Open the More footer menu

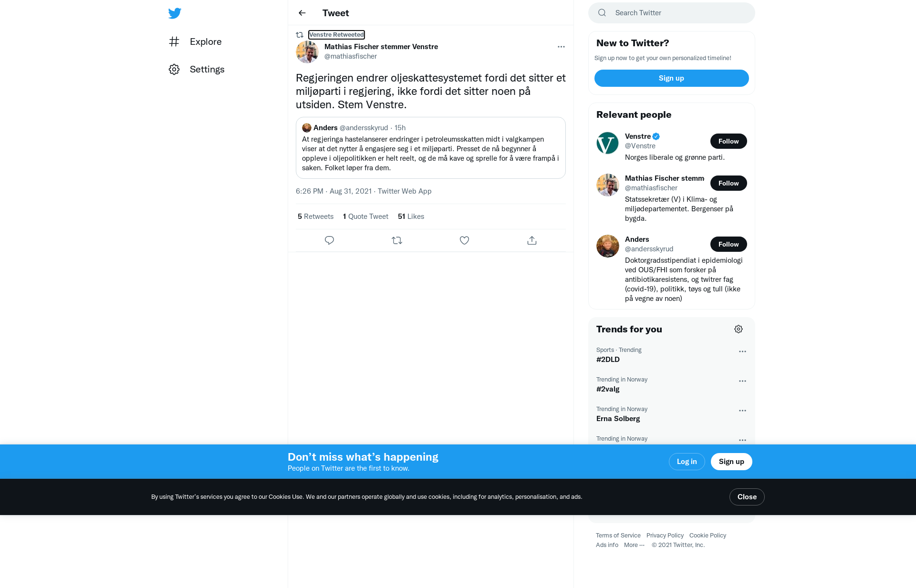[634, 545]
